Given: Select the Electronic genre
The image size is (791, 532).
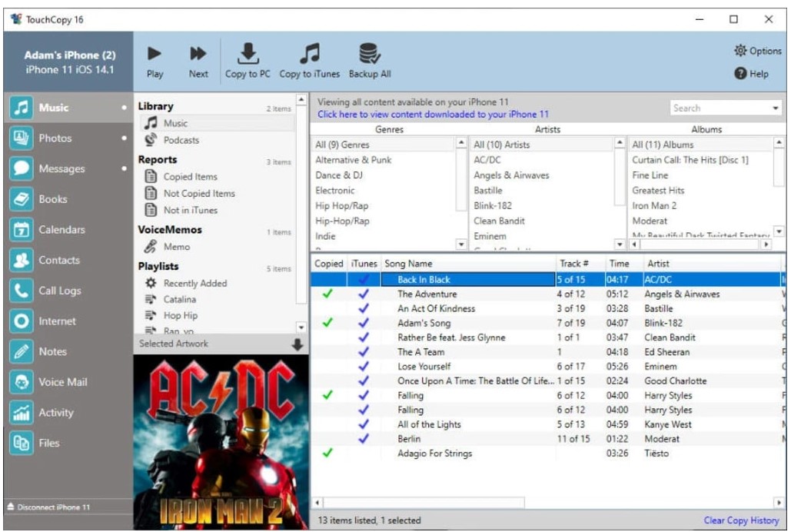Looking at the screenshot, I should point(384,191).
